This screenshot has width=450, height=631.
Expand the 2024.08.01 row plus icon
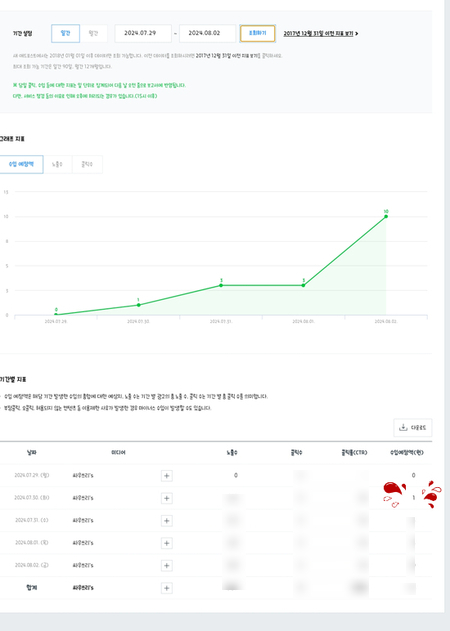[167, 543]
